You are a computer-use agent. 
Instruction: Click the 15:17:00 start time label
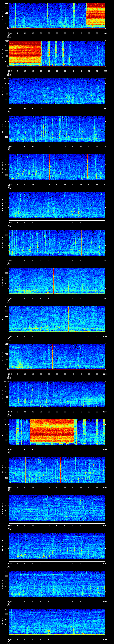click(9, 639)
